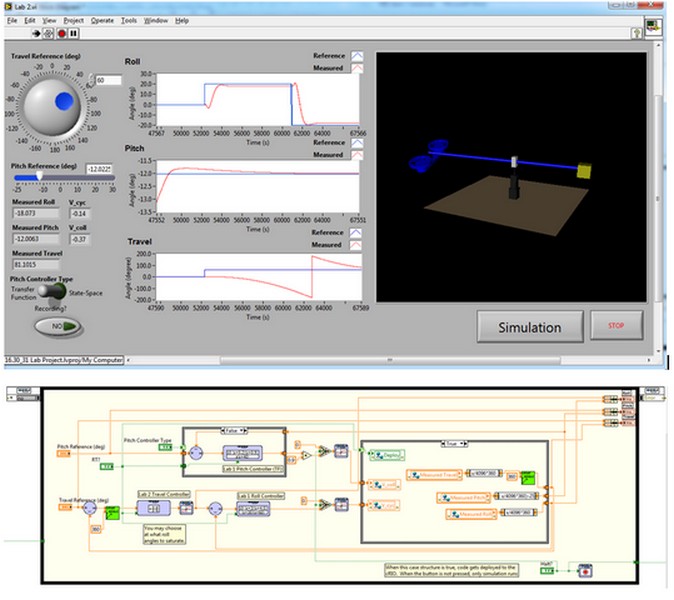Open the Operate menu
Screen dimensions: 674x600
[102, 20]
